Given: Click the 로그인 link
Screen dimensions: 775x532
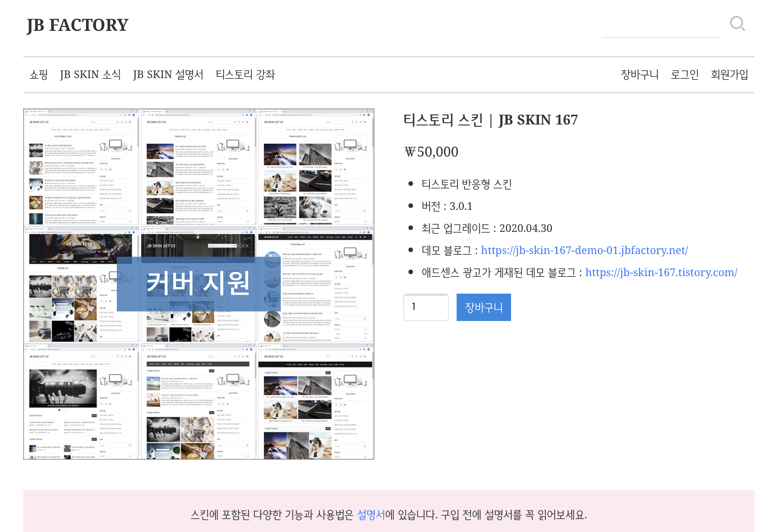Looking at the screenshot, I should (x=684, y=74).
